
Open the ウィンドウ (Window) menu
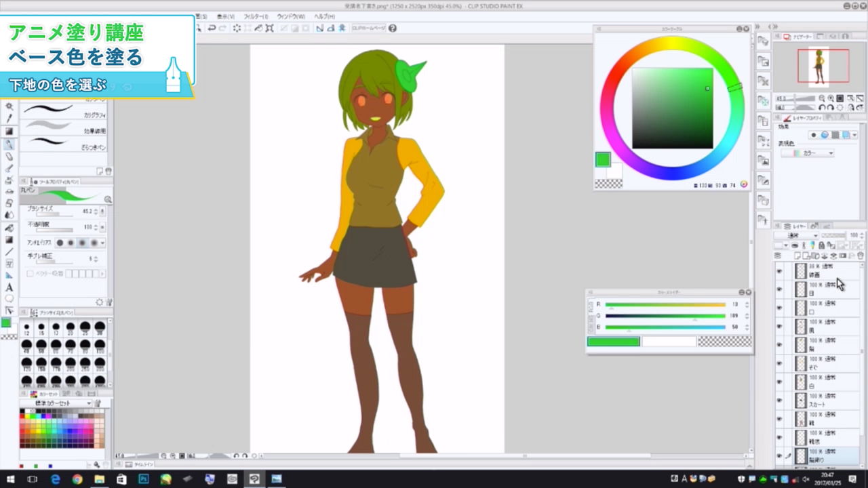coord(290,16)
